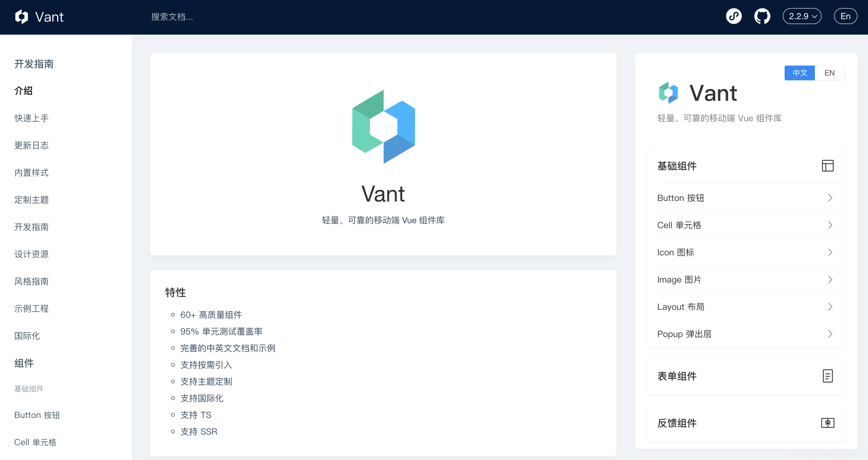Click the 基础组件 layout icon
The height and width of the screenshot is (460, 868).
click(828, 166)
